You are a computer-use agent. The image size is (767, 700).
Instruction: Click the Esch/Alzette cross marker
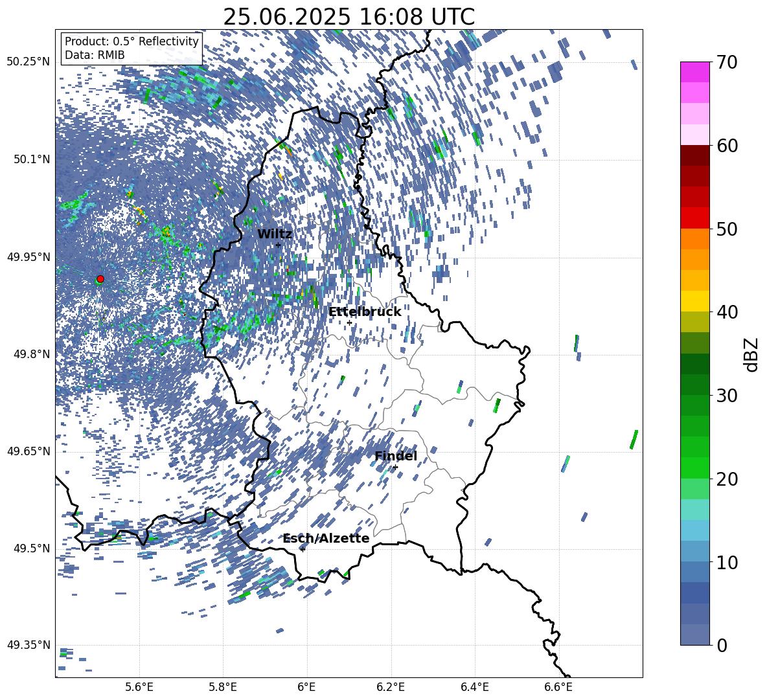pyautogui.click(x=303, y=549)
